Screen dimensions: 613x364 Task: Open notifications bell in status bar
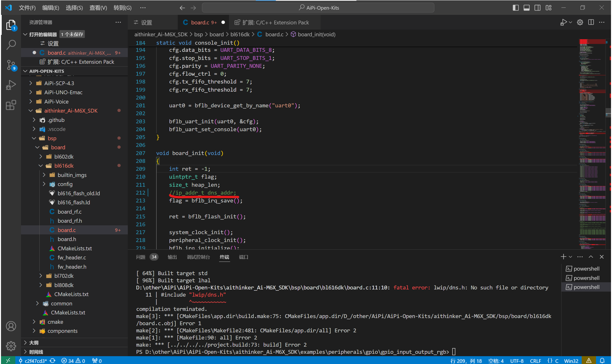[602, 361]
